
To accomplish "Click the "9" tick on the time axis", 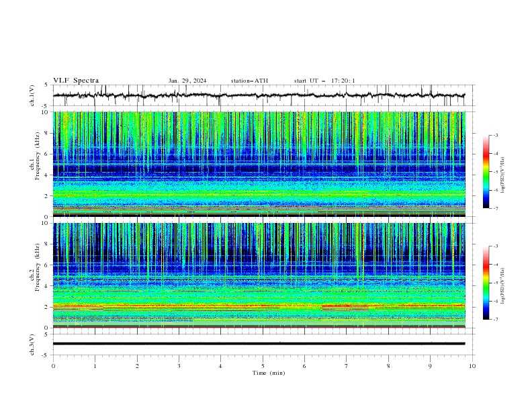I will tap(430, 366).
